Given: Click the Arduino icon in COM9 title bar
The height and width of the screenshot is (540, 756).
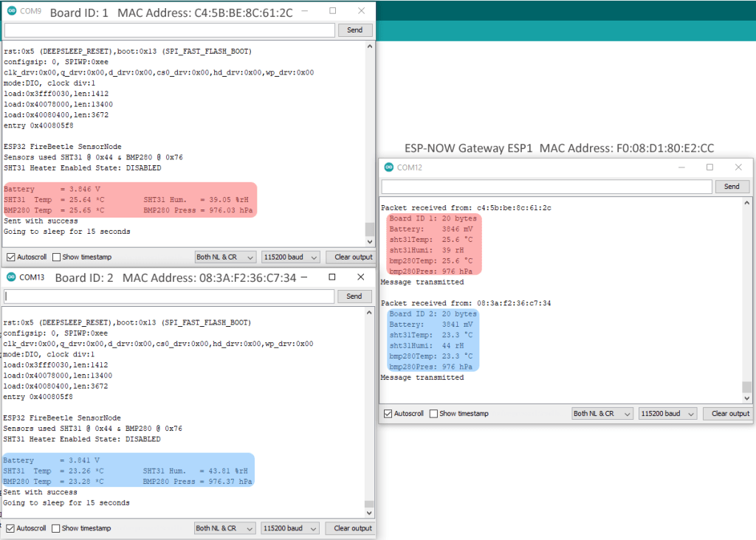Looking at the screenshot, I should pyautogui.click(x=11, y=11).
